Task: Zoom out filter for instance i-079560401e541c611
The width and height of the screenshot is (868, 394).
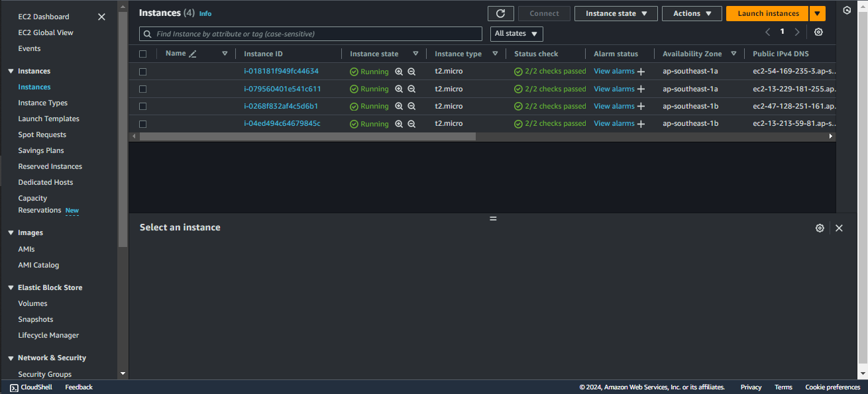Action: tap(411, 89)
